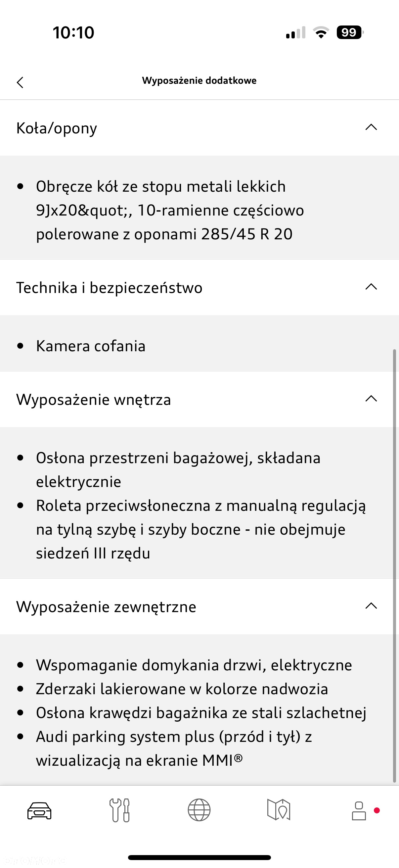Tap the Wyposażenie dodatkowe page title
Viewport: 399px width, 868px height.
coord(199,80)
